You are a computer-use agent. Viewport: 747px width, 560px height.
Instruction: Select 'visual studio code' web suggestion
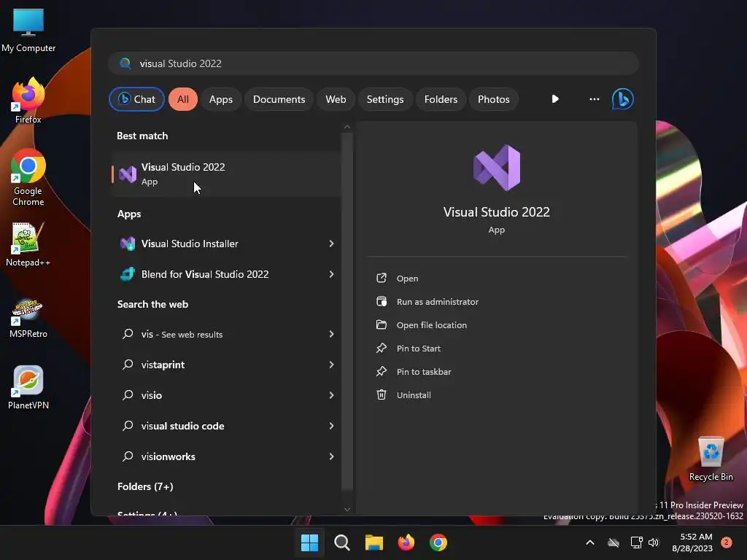[x=226, y=426]
